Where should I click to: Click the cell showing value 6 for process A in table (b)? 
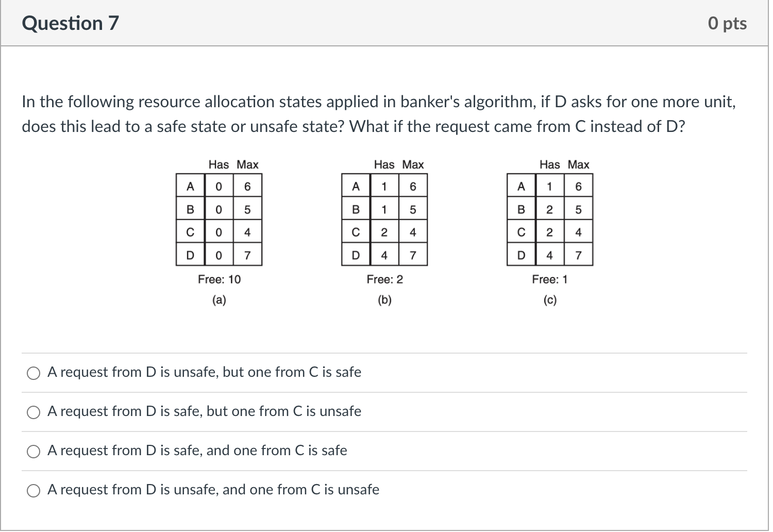413,186
